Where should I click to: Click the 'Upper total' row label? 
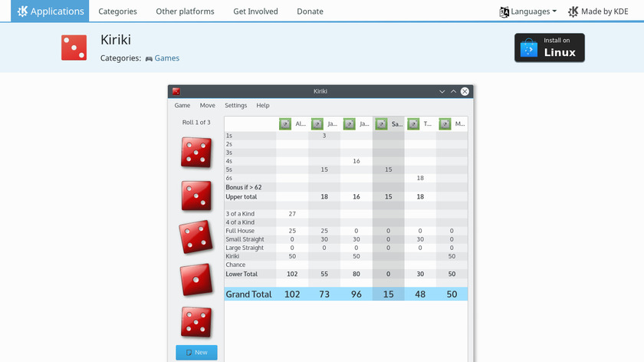coord(241,197)
